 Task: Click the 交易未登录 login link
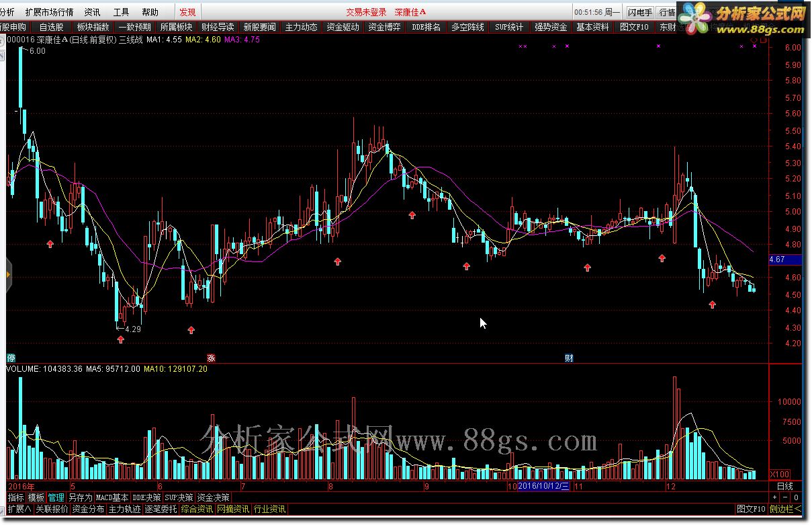click(x=367, y=12)
